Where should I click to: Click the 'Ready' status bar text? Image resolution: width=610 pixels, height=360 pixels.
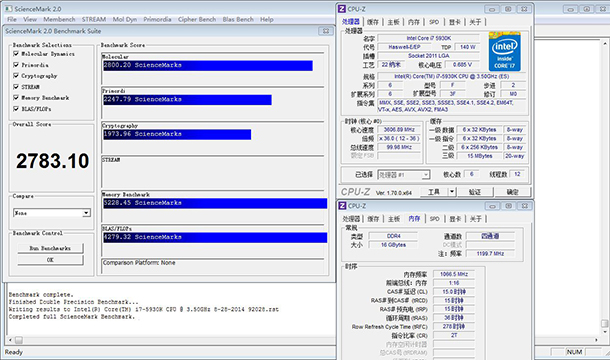click(14, 352)
